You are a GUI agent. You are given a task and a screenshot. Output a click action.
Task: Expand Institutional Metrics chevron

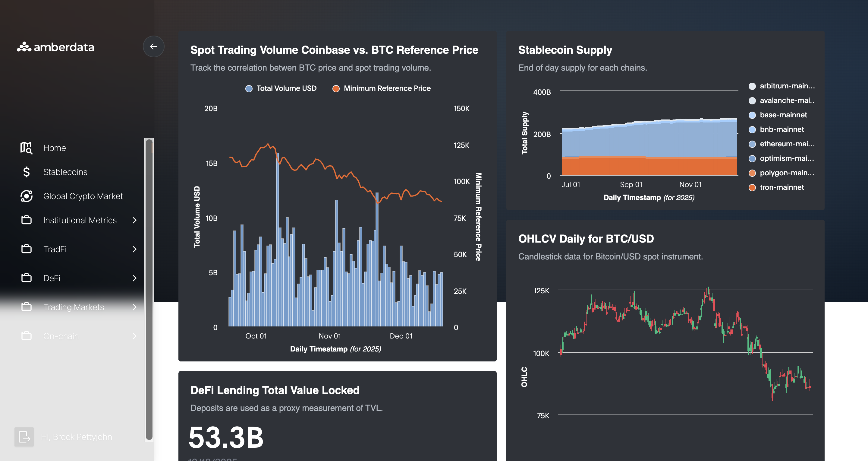(x=134, y=220)
